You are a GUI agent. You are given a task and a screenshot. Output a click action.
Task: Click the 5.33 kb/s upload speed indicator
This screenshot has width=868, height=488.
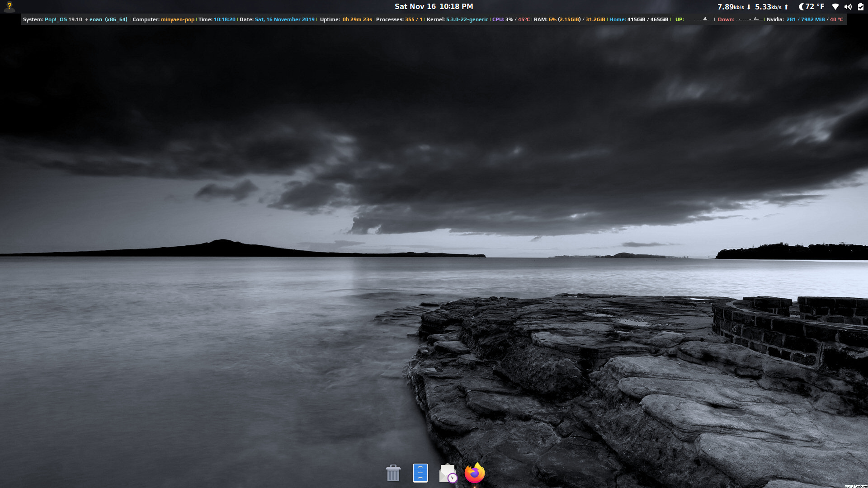(x=772, y=7)
